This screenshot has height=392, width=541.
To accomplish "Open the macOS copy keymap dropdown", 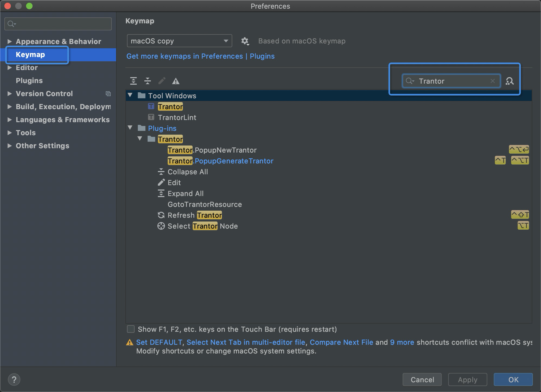I will [x=179, y=41].
